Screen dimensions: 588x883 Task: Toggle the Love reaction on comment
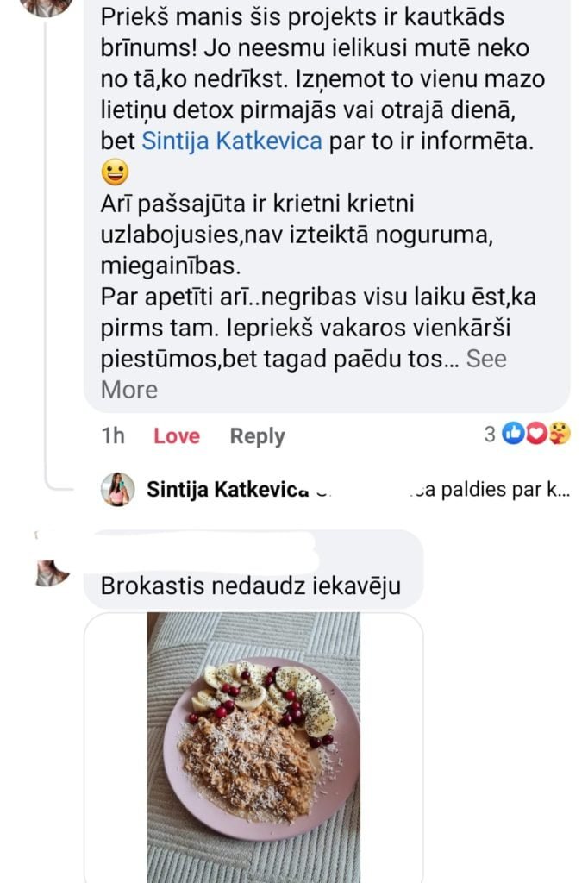click(176, 436)
